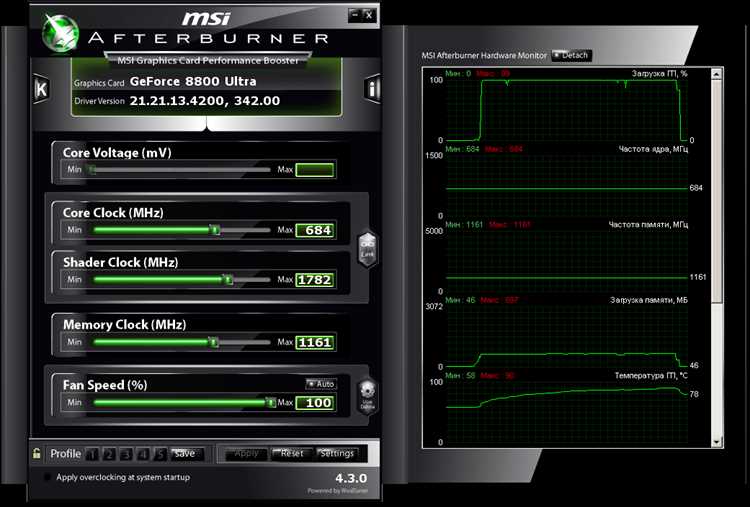Screen dimensions: 750x507
Task: Select profile slot 1
Action: [x=92, y=454]
